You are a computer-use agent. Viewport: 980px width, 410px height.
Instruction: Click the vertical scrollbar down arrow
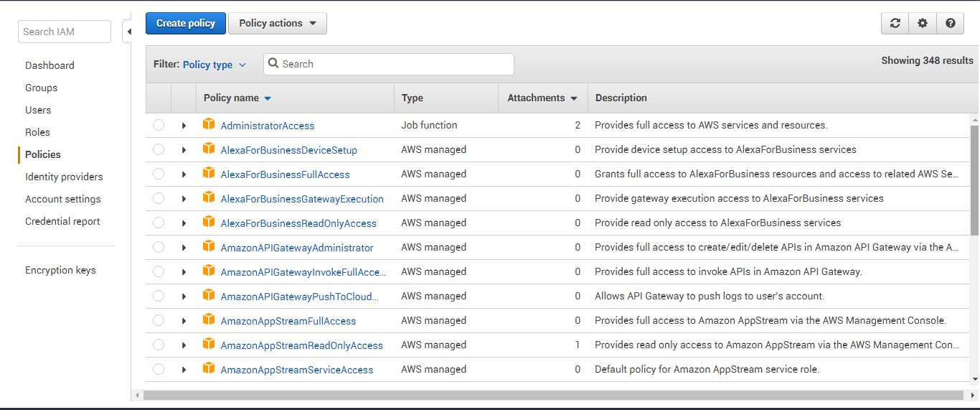click(x=974, y=378)
